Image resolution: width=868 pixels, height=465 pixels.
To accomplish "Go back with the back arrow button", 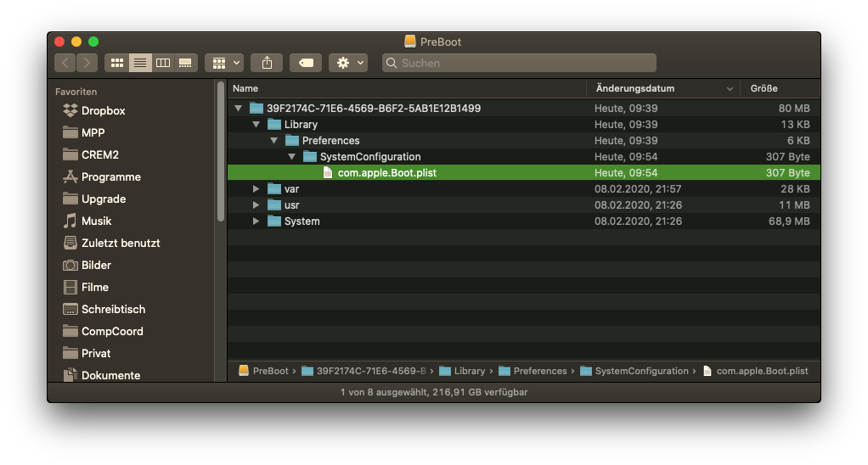I will click(65, 63).
